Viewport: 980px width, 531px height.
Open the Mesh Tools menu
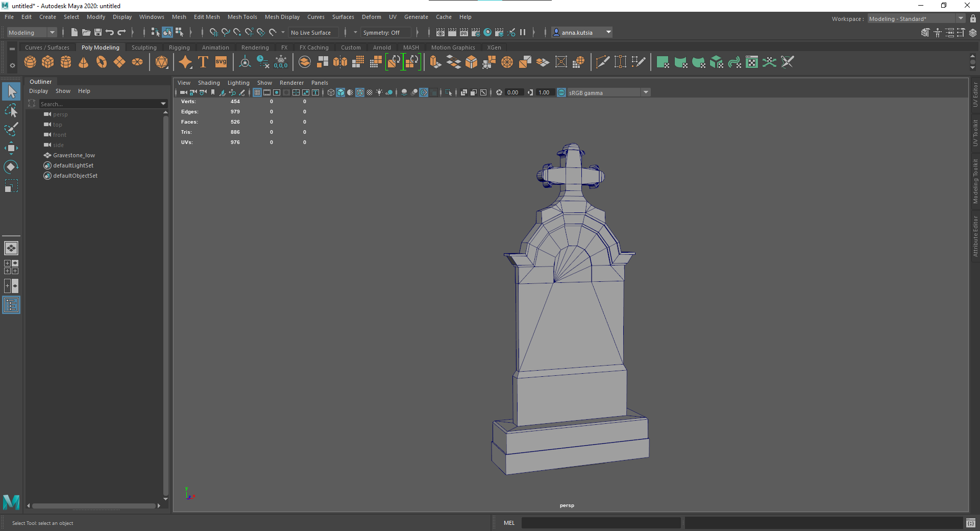(x=242, y=17)
